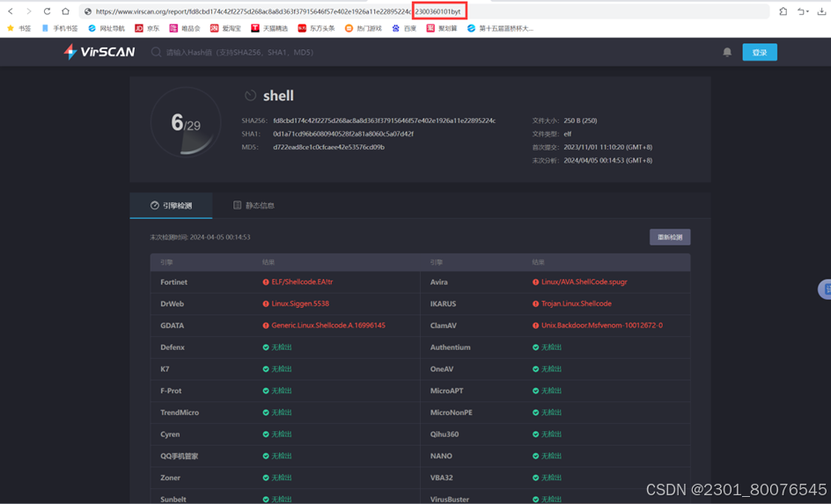Open the downloads icon in browser toolbar
This screenshot has height=504, width=831.
pos(822,11)
